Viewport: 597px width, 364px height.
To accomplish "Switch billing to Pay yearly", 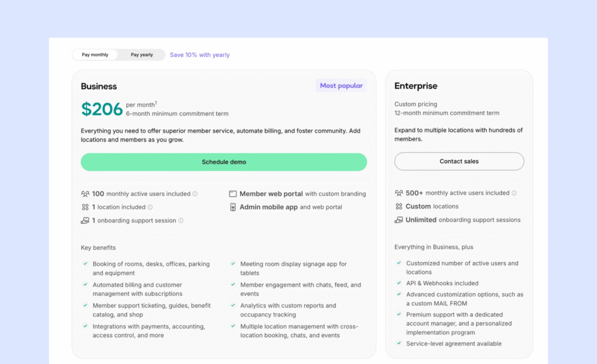I will click(142, 55).
